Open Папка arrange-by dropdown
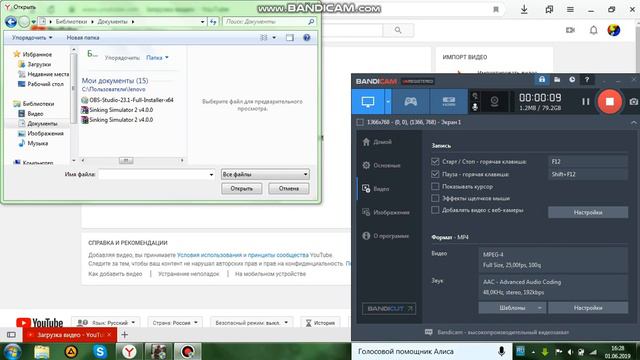 (157, 58)
